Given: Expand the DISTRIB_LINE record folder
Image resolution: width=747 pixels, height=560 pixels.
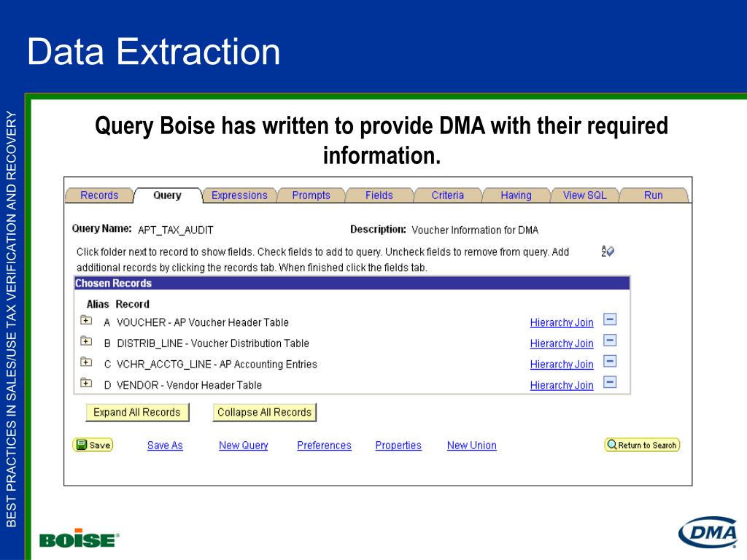Looking at the screenshot, I should (86, 341).
